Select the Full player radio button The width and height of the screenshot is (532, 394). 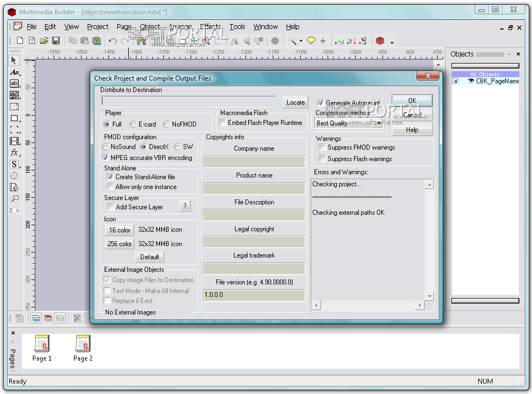(107, 124)
